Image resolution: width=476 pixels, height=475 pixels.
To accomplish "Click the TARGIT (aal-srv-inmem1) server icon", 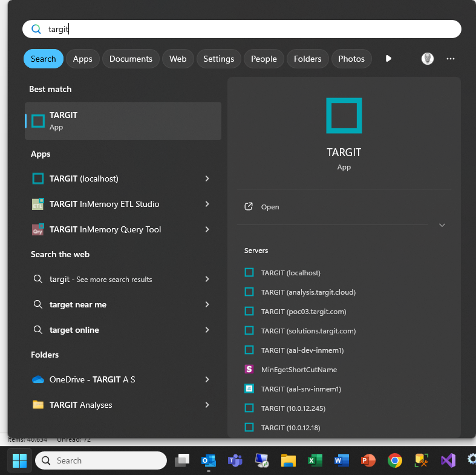I will click(x=249, y=388).
